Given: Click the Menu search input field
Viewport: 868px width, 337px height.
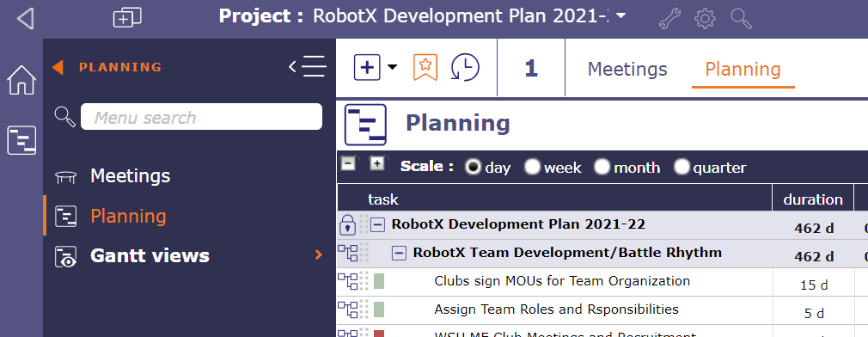Looking at the screenshot, I should click(x=201, y=117).
